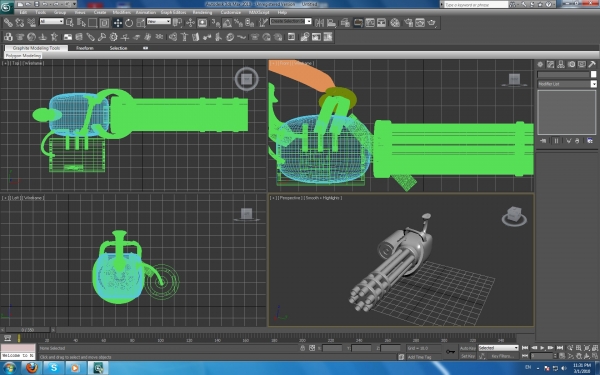Screen dimensions: 600x375
Task: Click the Top viewport ViewCube
Action: coord(246,79)
